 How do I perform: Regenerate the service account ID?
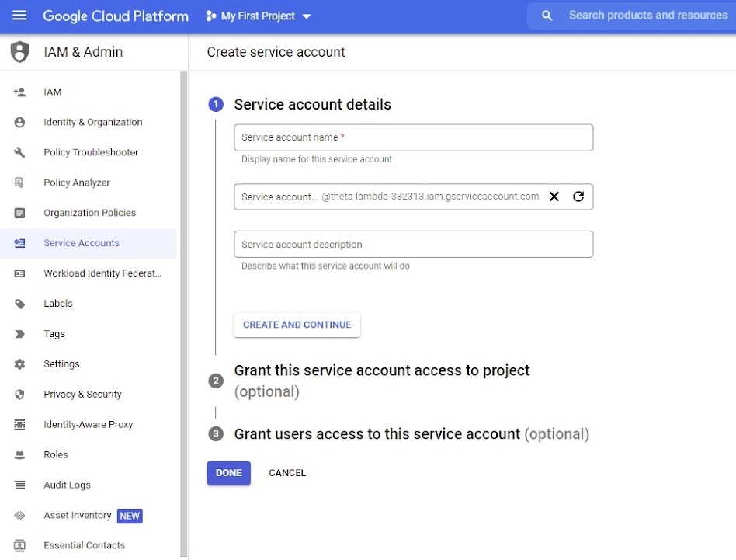tap(578, 197)
